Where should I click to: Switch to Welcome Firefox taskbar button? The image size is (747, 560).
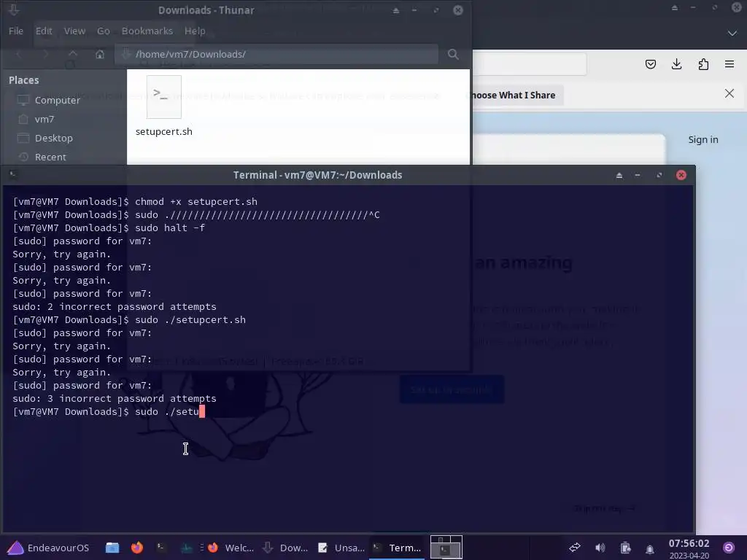click(x=231, y=548)
